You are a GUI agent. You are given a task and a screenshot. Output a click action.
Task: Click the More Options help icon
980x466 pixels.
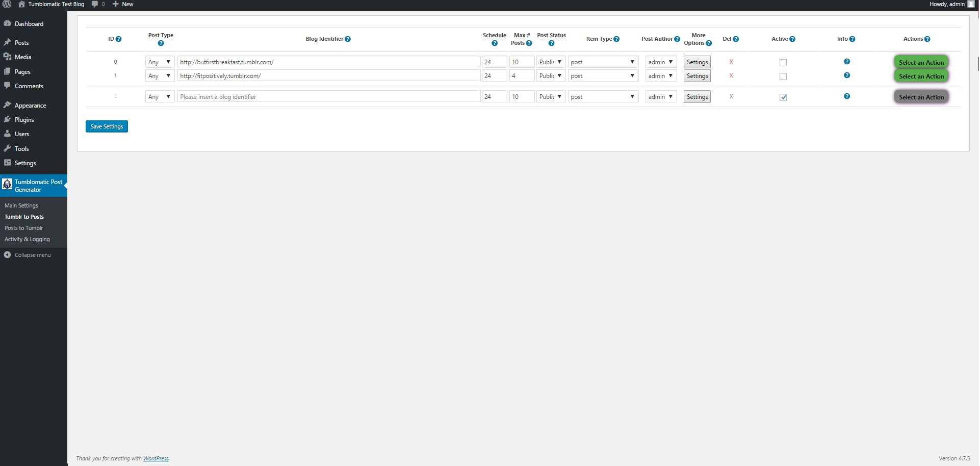point(709,43)
